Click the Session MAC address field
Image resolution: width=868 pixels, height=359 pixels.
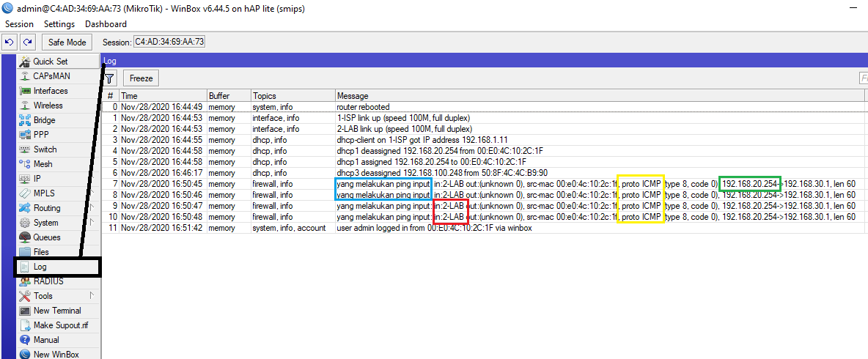pyautogui.click(x=169, y=42)
